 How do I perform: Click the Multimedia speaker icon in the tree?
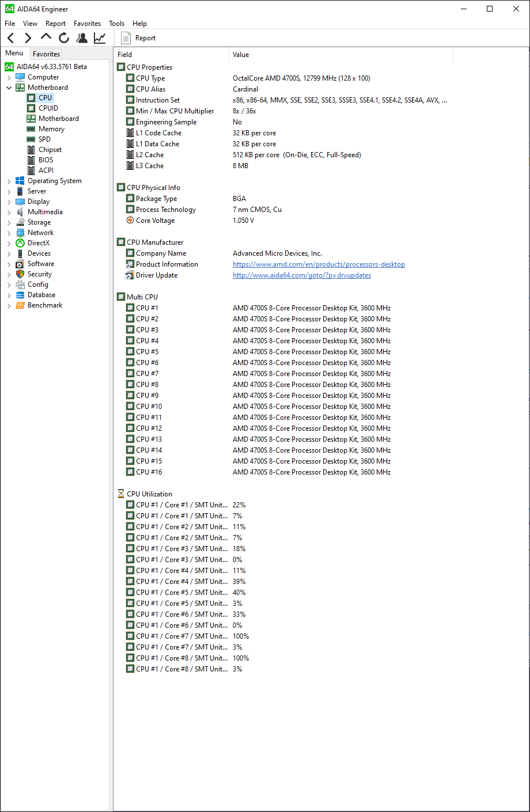tap(20, 212)
